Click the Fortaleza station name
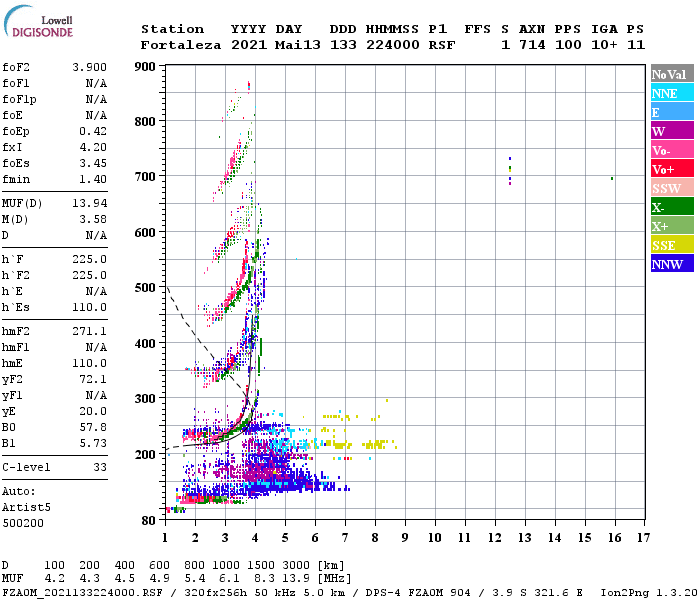 (x=181, y=45)
